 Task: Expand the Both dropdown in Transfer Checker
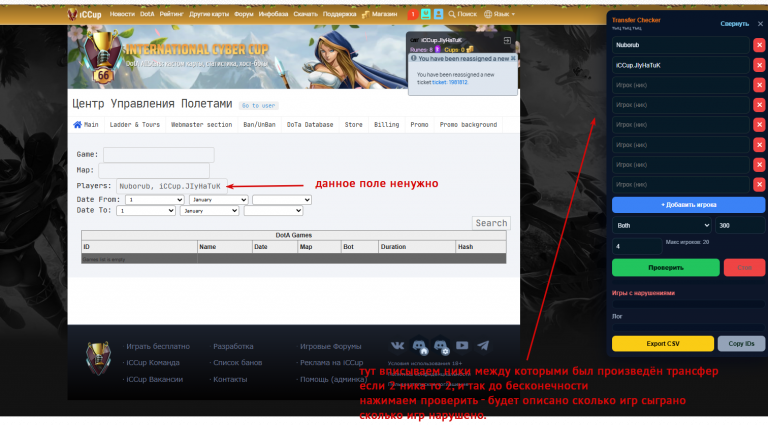(662, 226)
